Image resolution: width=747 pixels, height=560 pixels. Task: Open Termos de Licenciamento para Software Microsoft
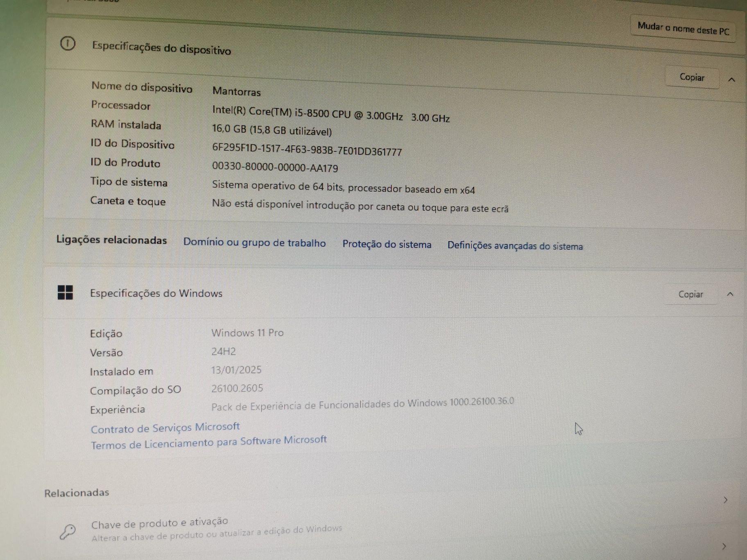[x=208, y=442]
